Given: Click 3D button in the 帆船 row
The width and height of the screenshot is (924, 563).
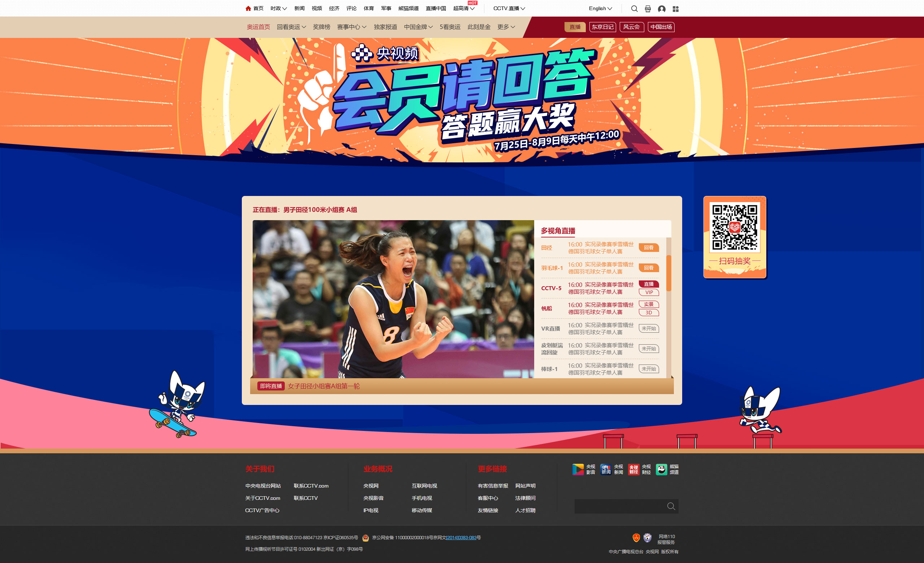Looking at the screenshot, I should (649, 313).
